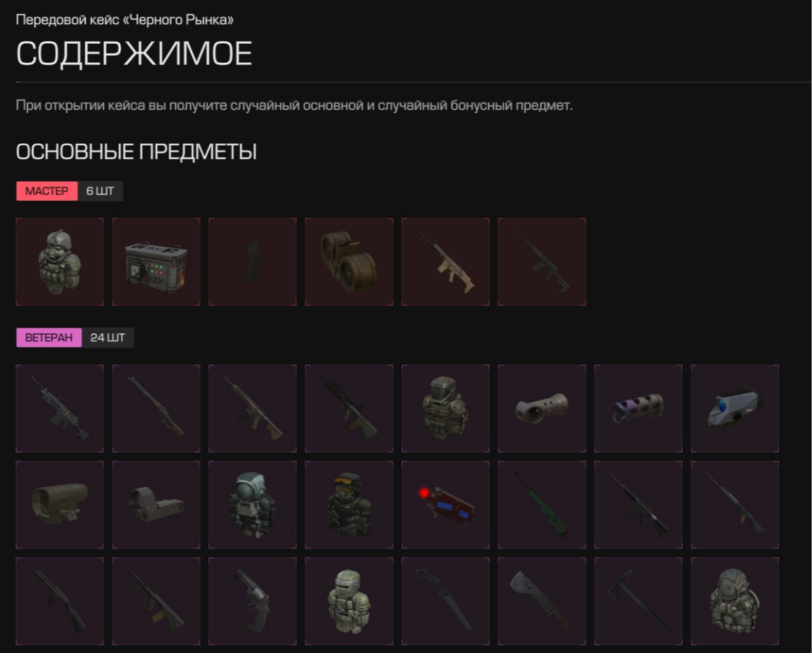Select the black straight magazine item
This screenshot has width=812, height=653.
253,262
